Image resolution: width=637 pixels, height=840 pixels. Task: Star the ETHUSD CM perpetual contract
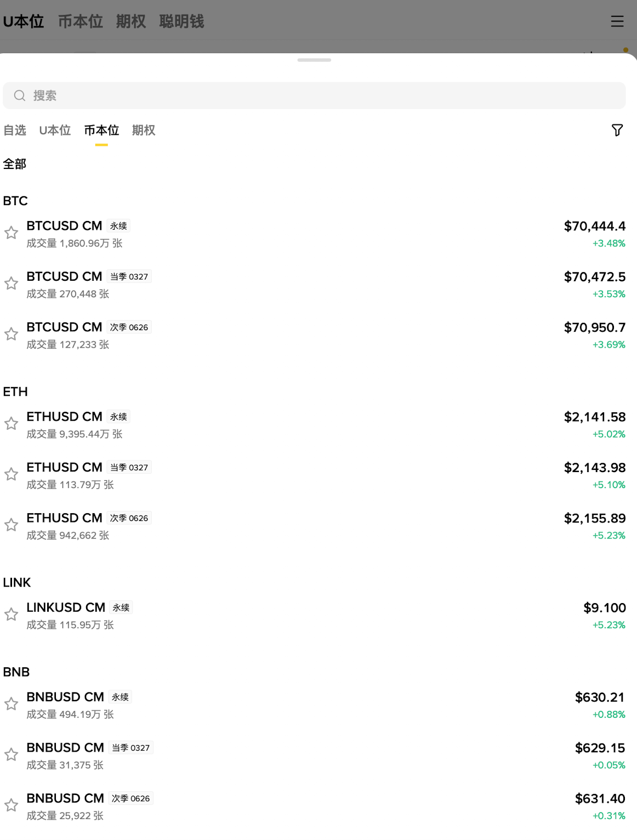[x=12, y=423]
